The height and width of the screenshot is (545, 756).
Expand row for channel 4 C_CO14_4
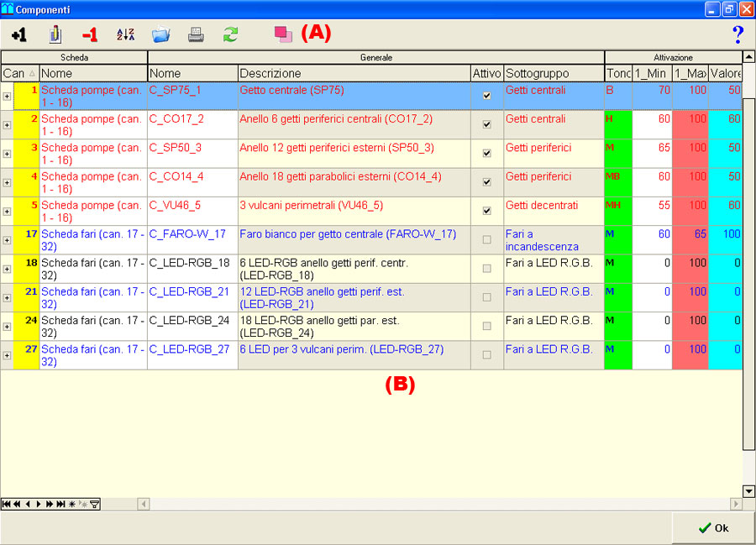pyautogui.click(x=7, y=183)
